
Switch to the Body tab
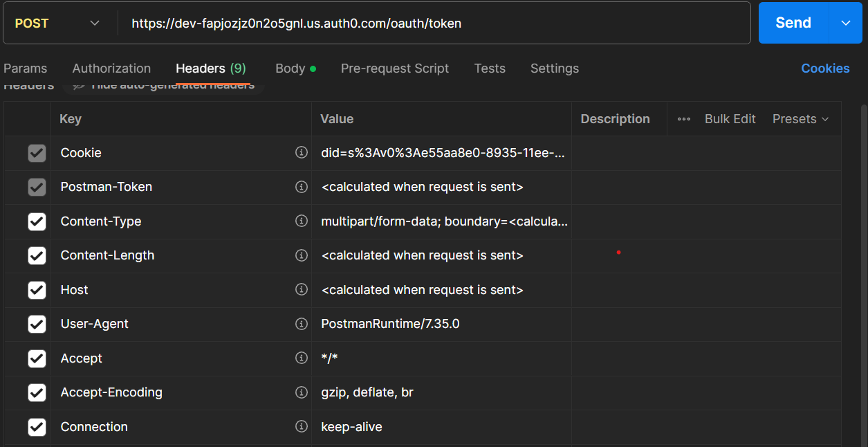pos(295,69)
